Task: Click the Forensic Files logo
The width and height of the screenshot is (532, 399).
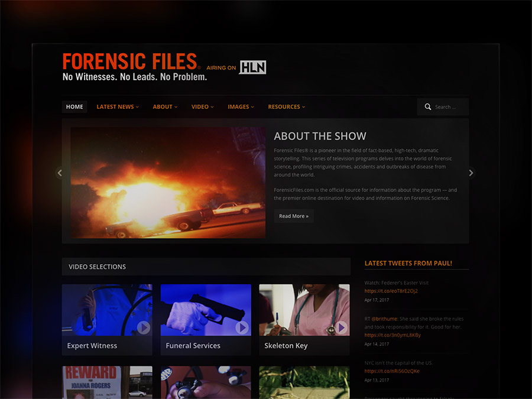Action: (130, 61)
